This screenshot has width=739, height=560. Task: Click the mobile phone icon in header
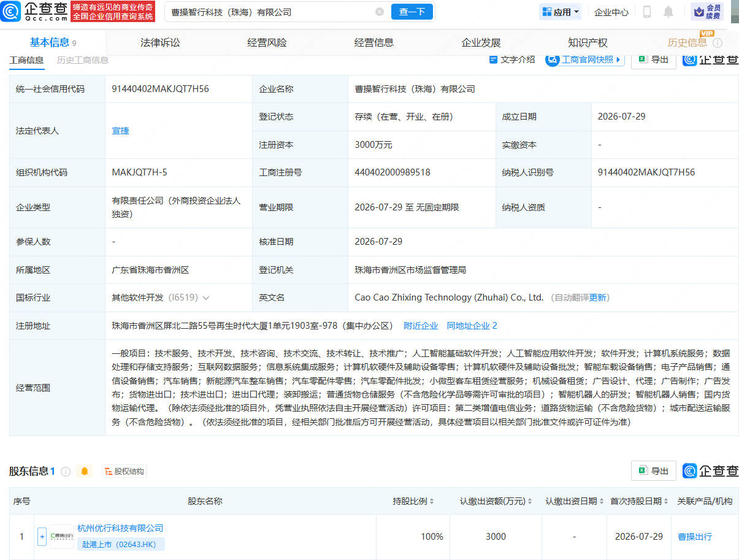[x=647, y=12]
